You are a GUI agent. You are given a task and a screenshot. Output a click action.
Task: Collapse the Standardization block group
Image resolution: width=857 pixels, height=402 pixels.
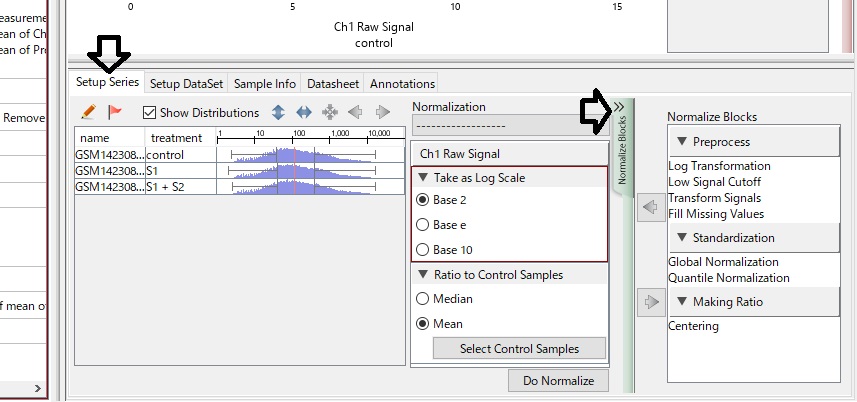point(682,238)
